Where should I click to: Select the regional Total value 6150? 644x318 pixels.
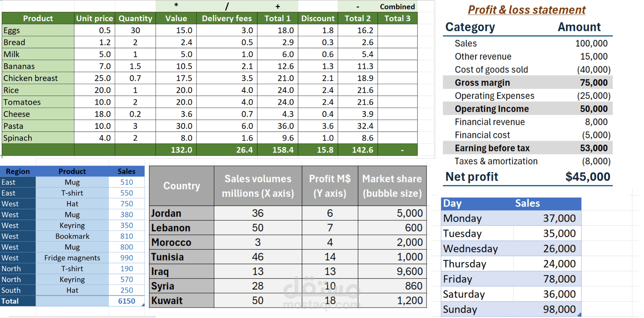(x=127, y=301)
